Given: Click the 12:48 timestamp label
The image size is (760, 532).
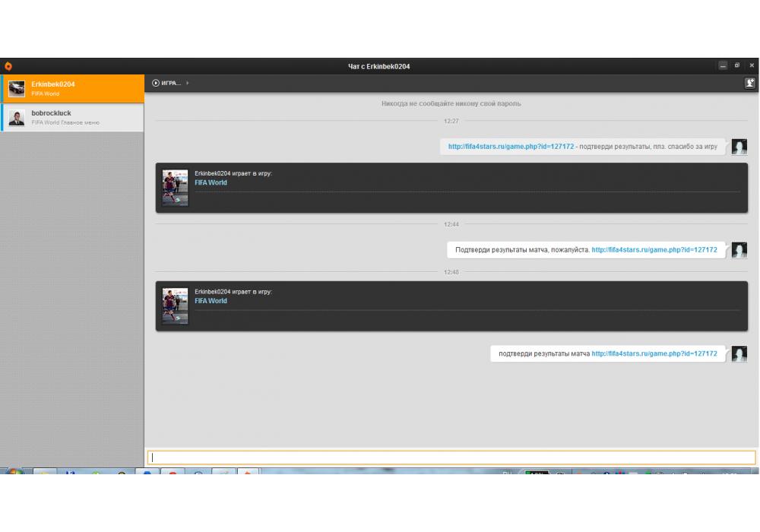Looking at the screenshot, I should tap(451, 272).
